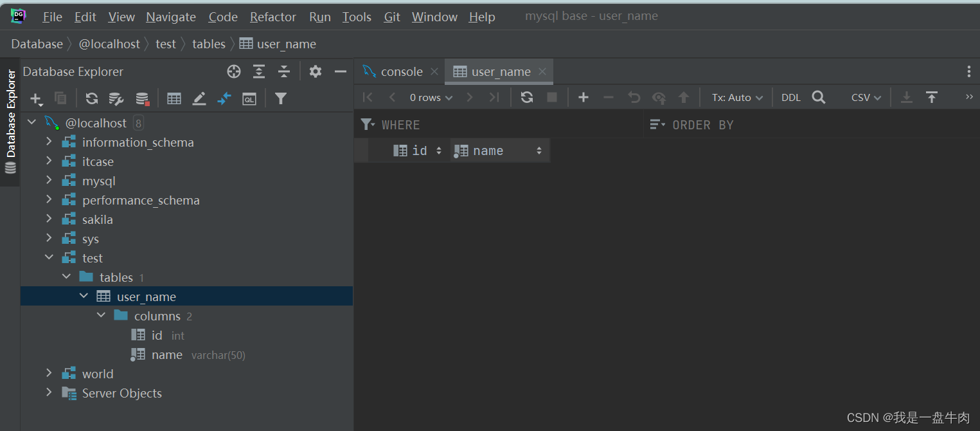Collapse the tables folder under test
The width and height of the screenshot is (980, 431).
(x=66, y=277)
